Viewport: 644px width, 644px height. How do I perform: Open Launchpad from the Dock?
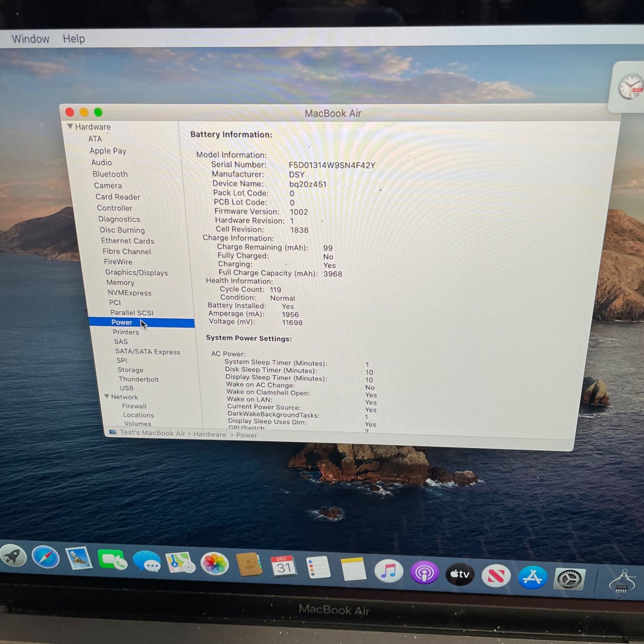coord(13,556)
